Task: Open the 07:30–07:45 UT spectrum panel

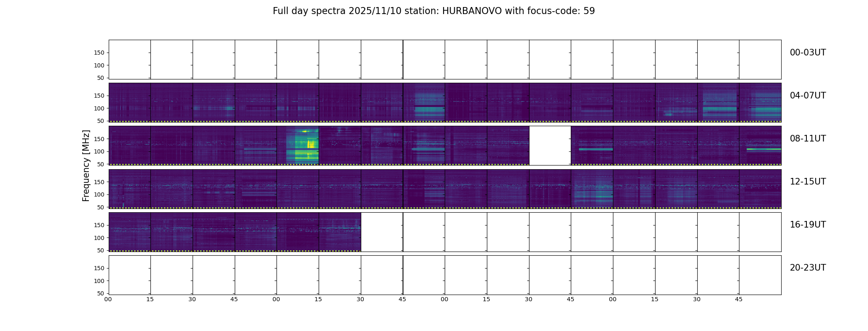Action: pos(718,103)
